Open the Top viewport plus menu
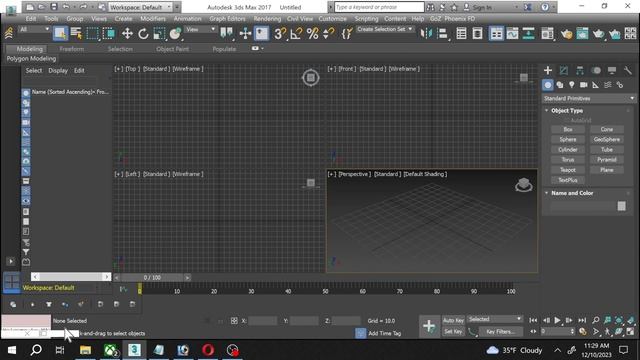 pyautogui.click(x=118, y=69)
